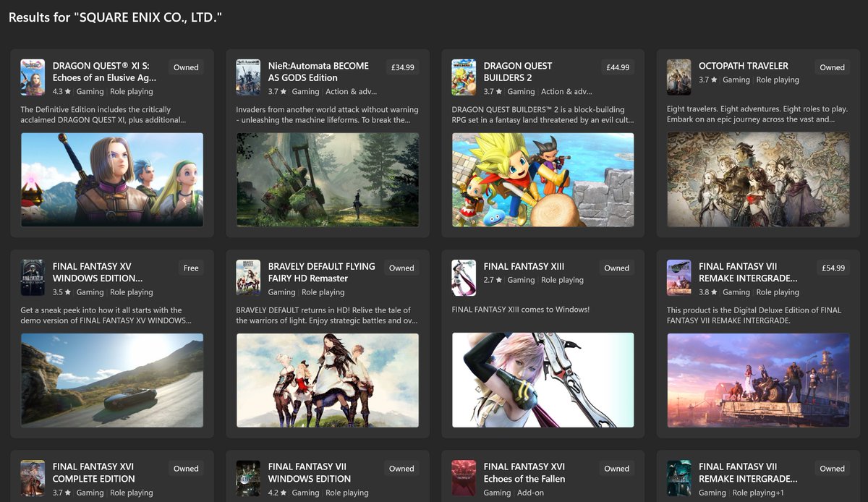Click Role playing+1 genre label
This screenshot has width=868, height=502.
[758, 493]
